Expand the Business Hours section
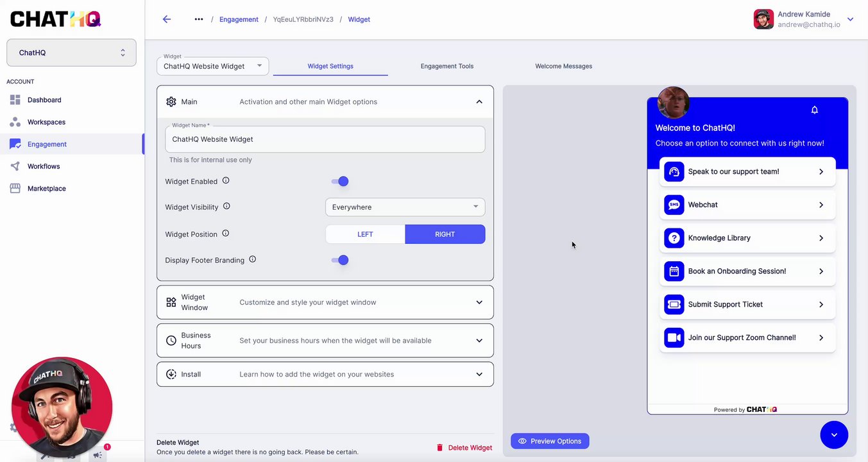 click(479, 341)
